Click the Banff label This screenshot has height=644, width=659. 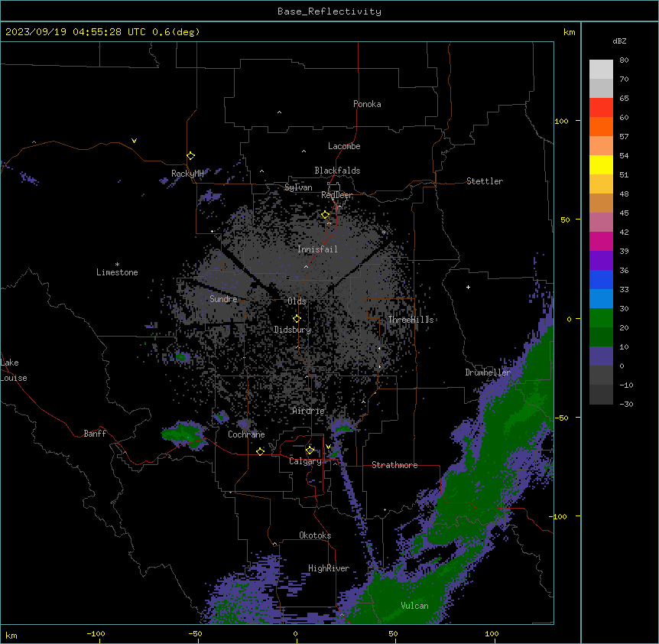95,434
